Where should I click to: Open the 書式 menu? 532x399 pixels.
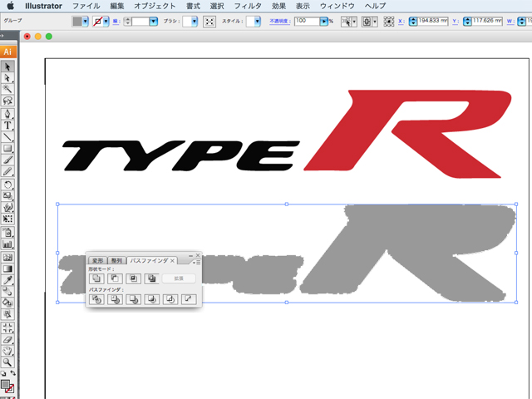[x=193, y=6]
